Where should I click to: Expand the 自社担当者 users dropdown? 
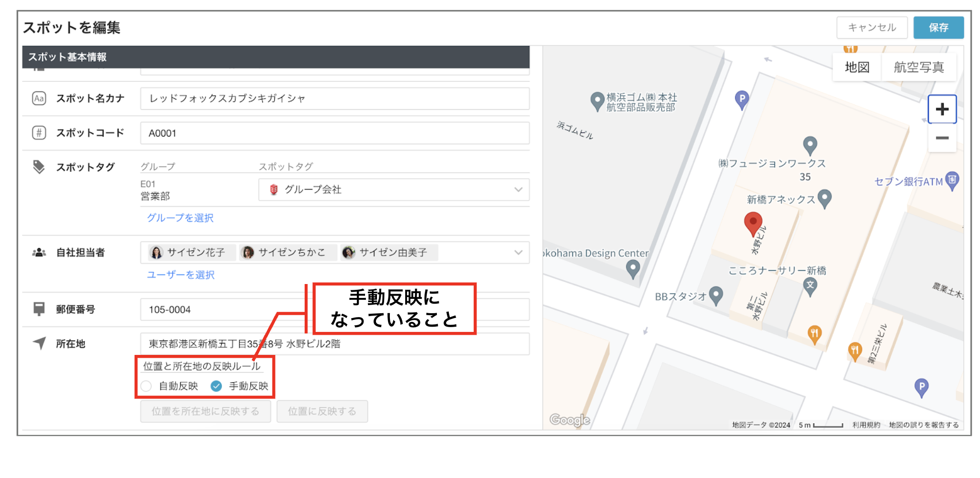tap(518, 252)
